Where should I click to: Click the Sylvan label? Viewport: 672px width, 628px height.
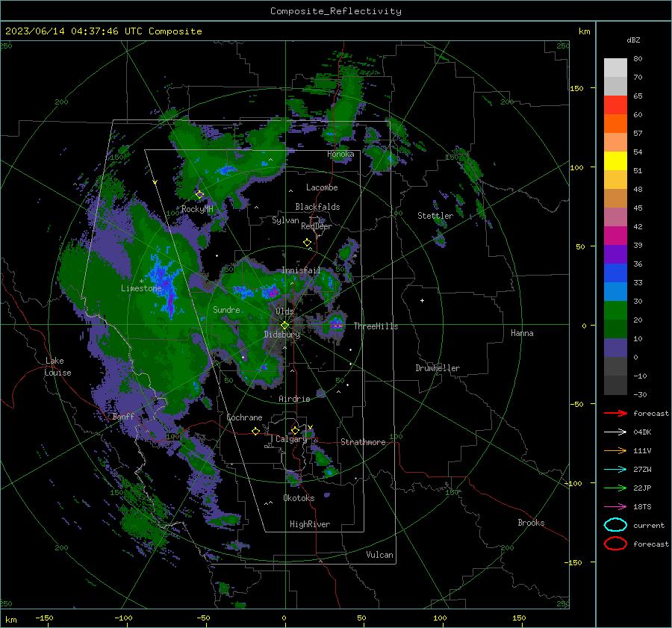285,220
